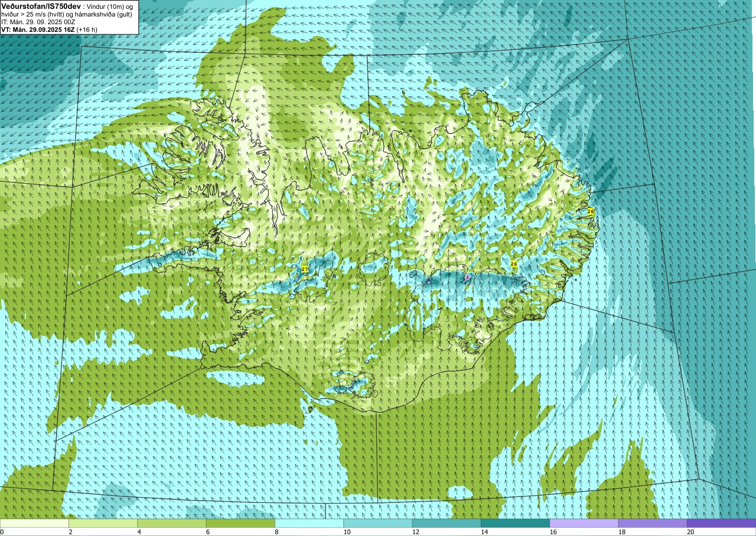
Task: Select the light yellow-green 2–4 m/s legend swatch
Action: [103, 523]
